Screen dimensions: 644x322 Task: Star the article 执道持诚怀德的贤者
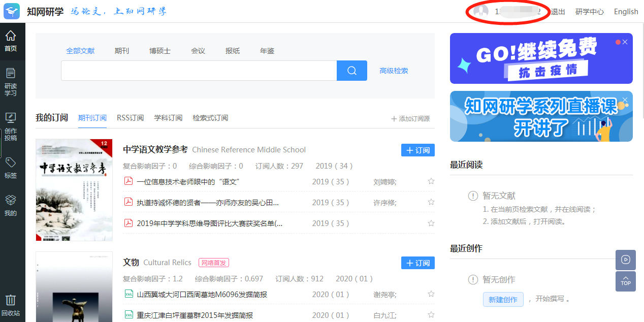(431, 202)
